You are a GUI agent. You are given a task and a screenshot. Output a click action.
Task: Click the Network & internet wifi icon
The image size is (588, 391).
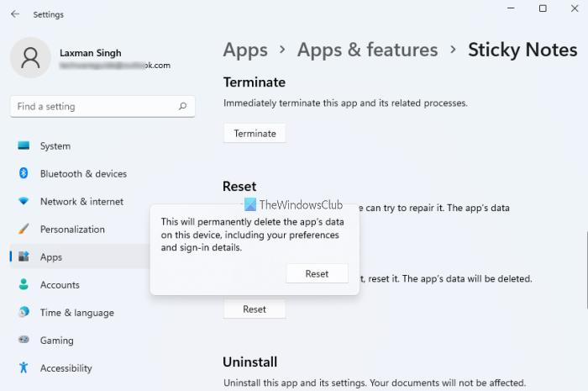tap(24, 202)
